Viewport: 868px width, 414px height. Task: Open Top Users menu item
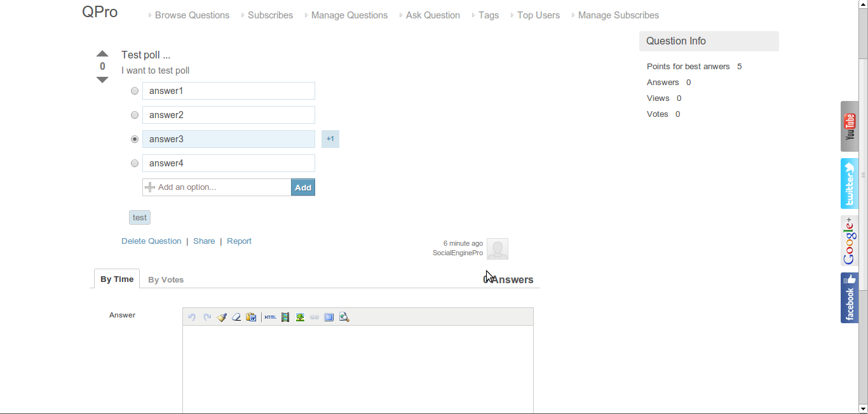pyautogui.click(x=538, y=15)
